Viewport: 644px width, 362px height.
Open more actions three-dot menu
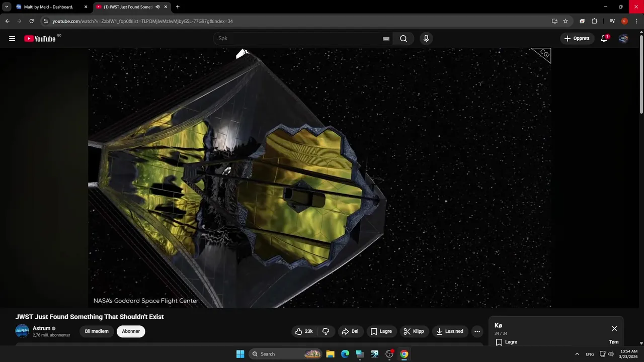tap(477, 331)
